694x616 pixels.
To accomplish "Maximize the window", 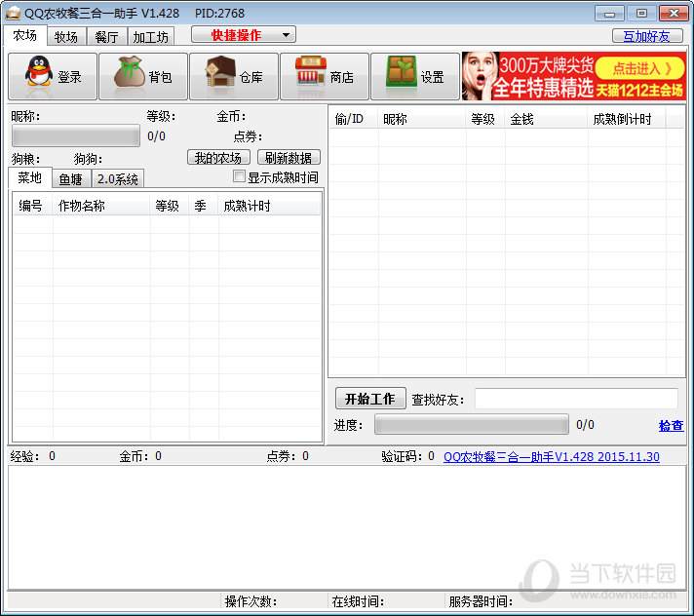I will click(641, 14).
